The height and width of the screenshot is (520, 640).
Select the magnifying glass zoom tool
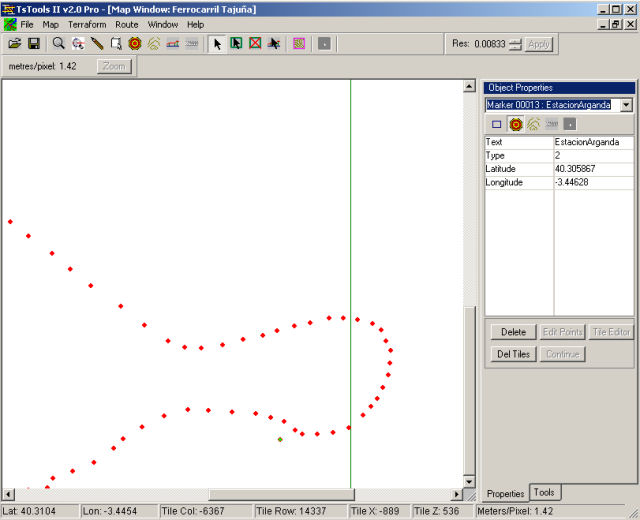(58, 44)
